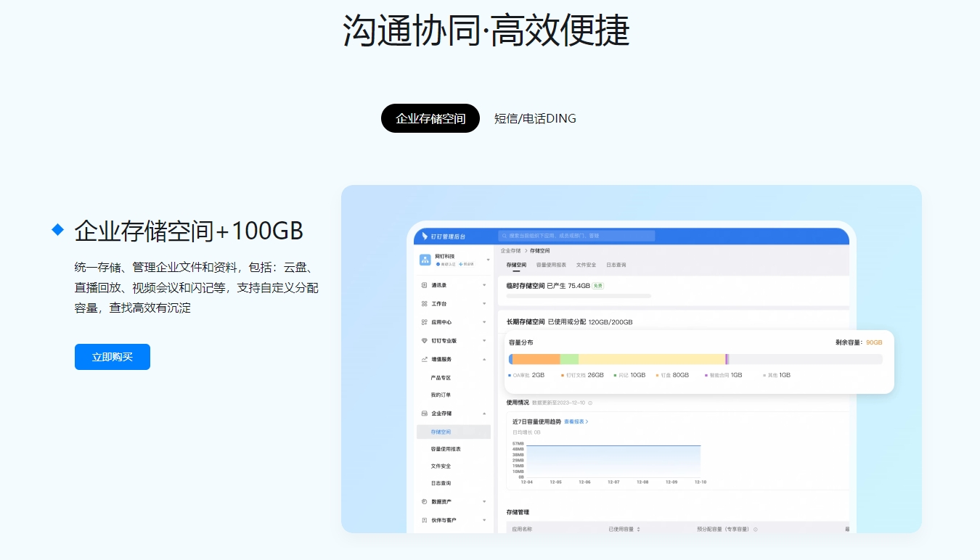Open the 查看报表 link
Viewport: 980px width, 560px height.
[x=576, y=421]
